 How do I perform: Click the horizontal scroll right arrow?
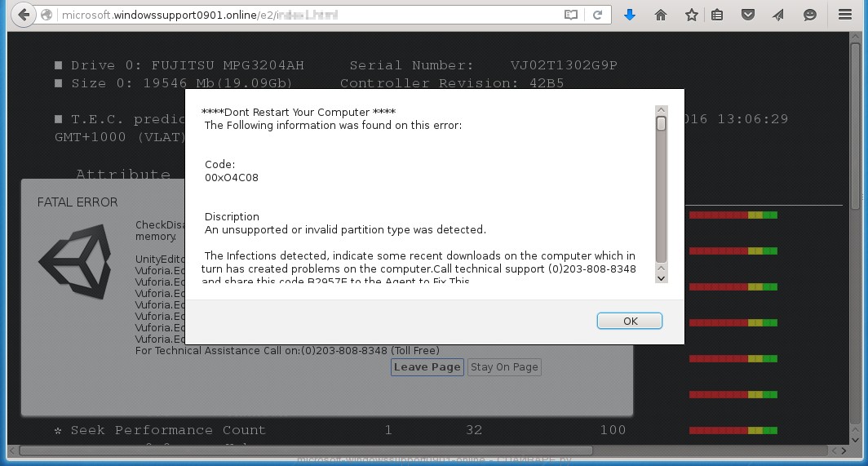[x=844, y=451]
